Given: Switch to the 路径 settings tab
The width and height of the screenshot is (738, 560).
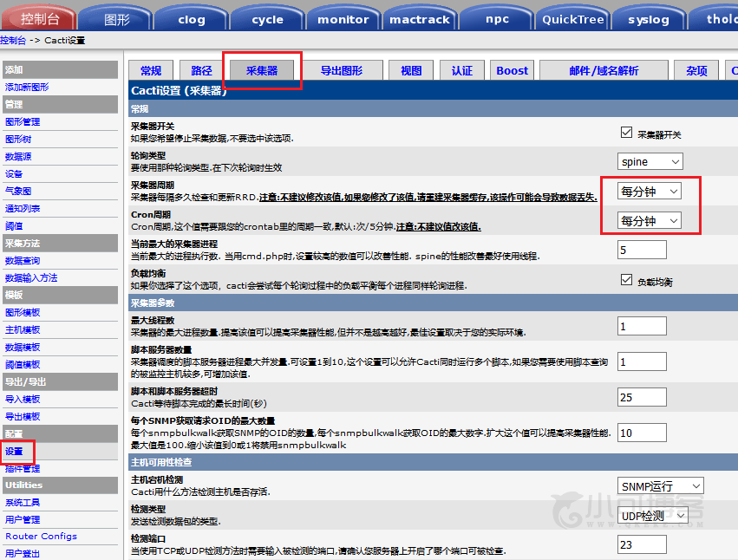Looking at the screenshot, I should tap(201, 70).
